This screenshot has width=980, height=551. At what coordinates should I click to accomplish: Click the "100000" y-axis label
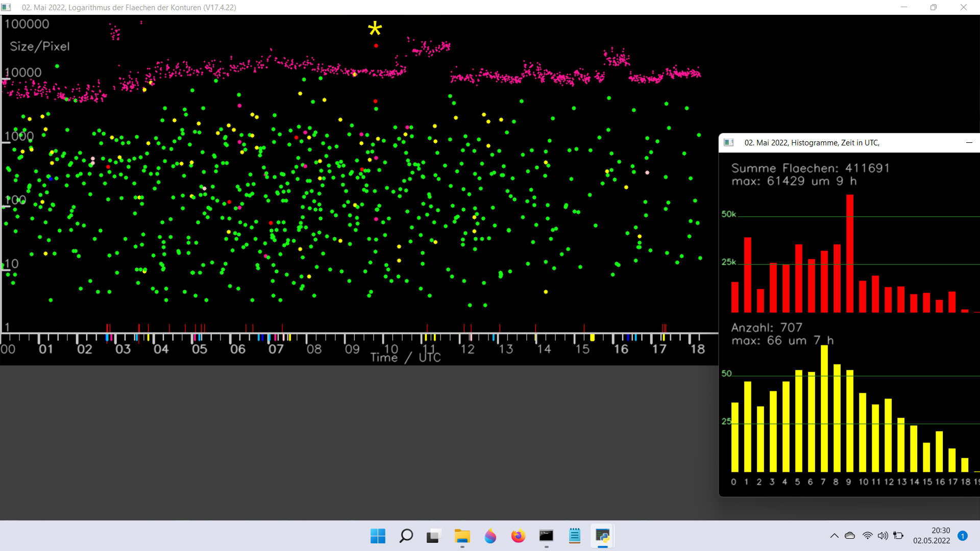point(27,24)
